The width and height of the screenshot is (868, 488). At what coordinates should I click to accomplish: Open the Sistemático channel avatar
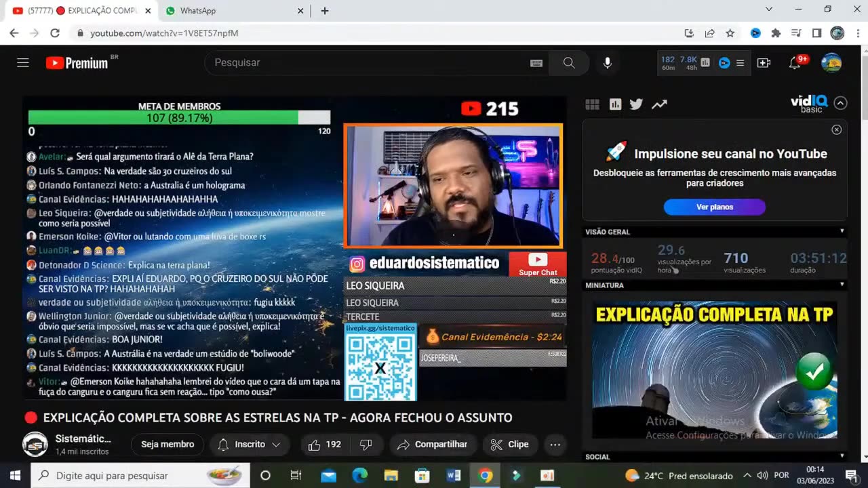pyautogui.click(x=35, y=444)
